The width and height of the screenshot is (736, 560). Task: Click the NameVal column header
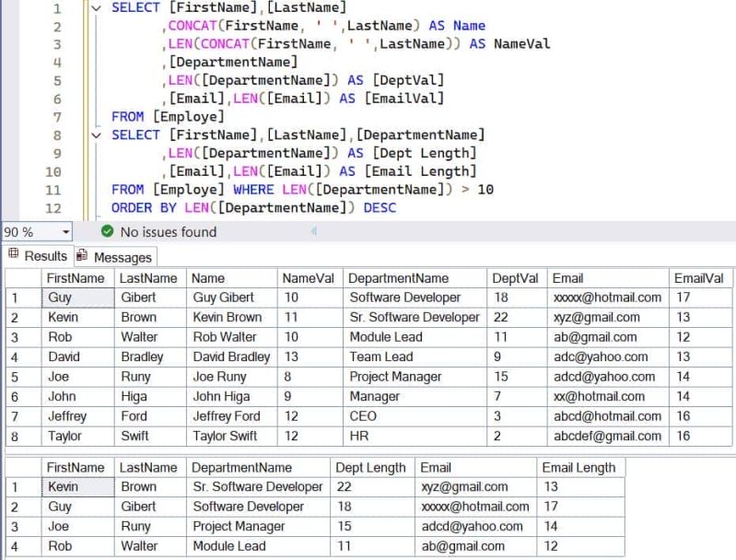[x=309, y=278]
